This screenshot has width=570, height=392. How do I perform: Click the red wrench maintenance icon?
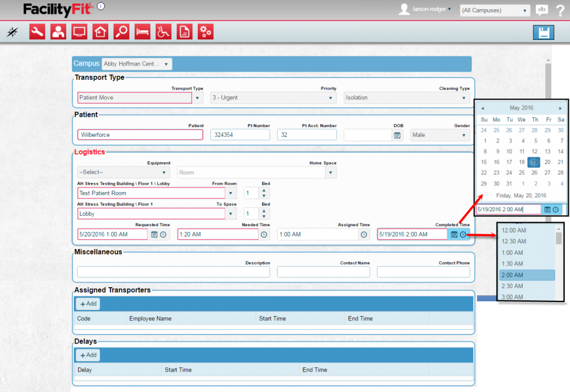pos(37,32)
